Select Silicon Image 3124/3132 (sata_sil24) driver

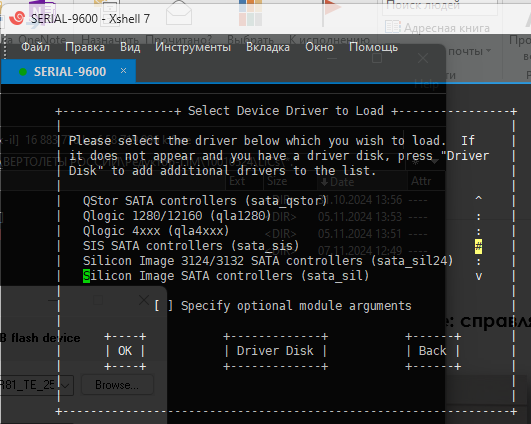[268, 261]
